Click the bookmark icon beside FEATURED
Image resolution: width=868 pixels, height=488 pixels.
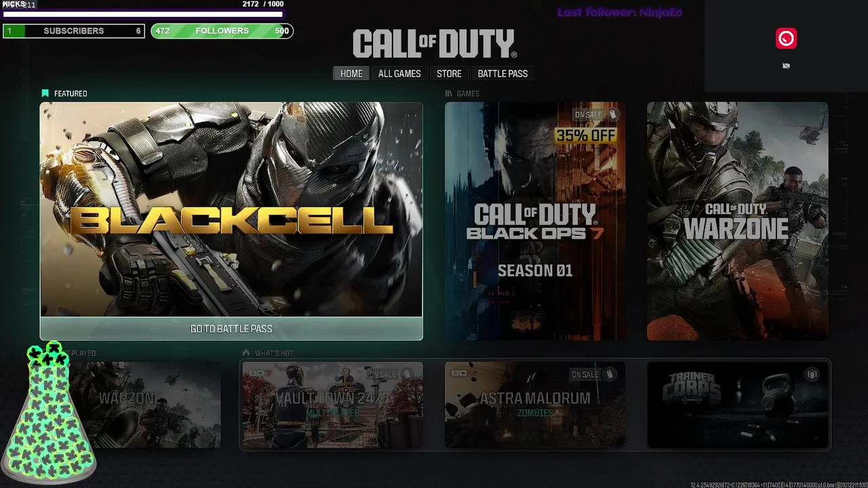tap(45, 94)
